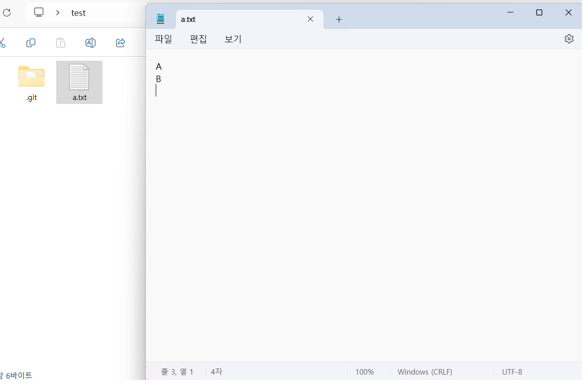The image size is (588, 384).
Task: Click the UTF-8 encoding indicator
Action: point(512,372)
